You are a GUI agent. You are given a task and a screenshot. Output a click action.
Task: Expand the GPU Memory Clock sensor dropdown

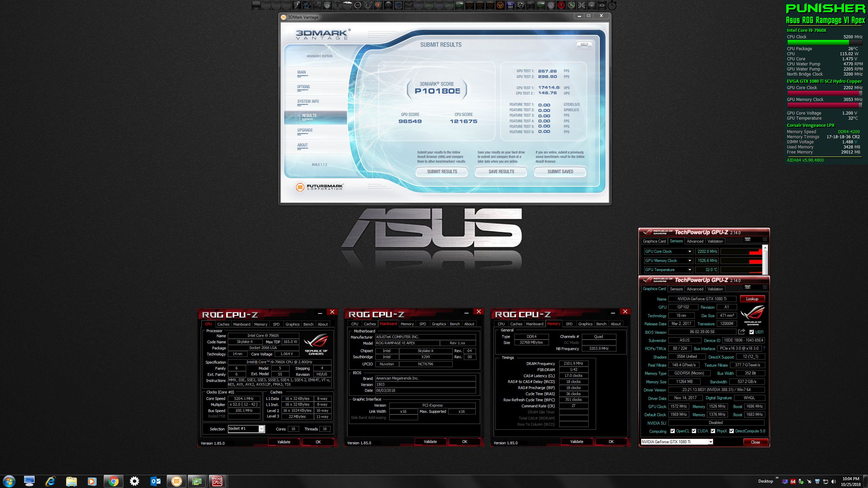click(x=689, y=261)
